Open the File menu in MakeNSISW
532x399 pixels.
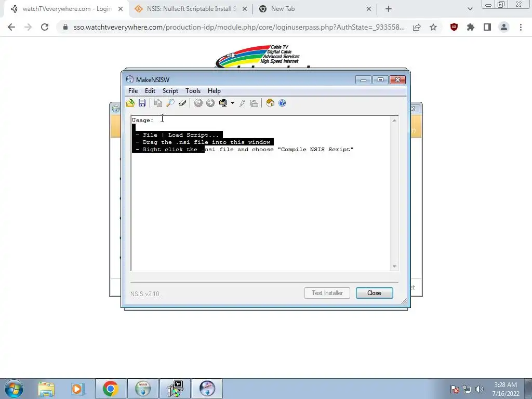click(x=133, y=91)
